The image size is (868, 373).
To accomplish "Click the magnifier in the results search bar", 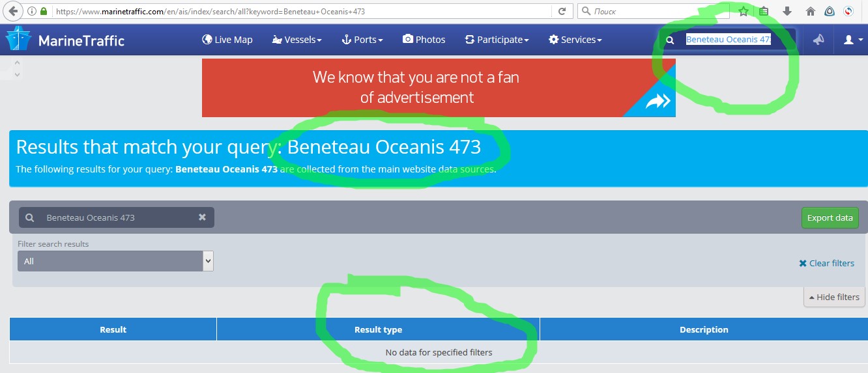I will coord(30,217).
